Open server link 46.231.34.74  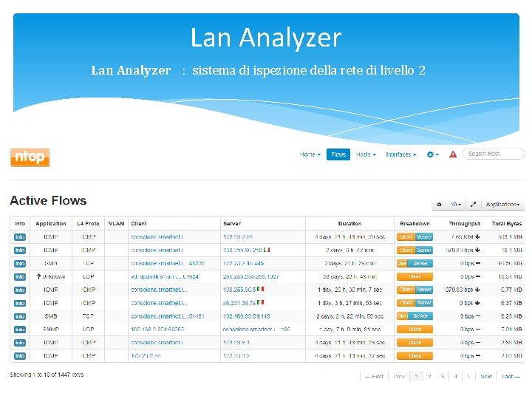pyautogui.click(x=239, y=303)
